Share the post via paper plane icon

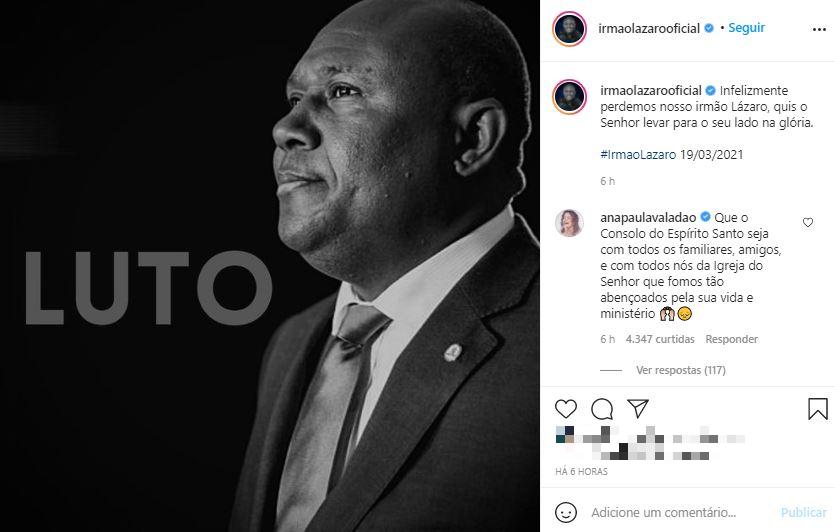coord(637,408)
